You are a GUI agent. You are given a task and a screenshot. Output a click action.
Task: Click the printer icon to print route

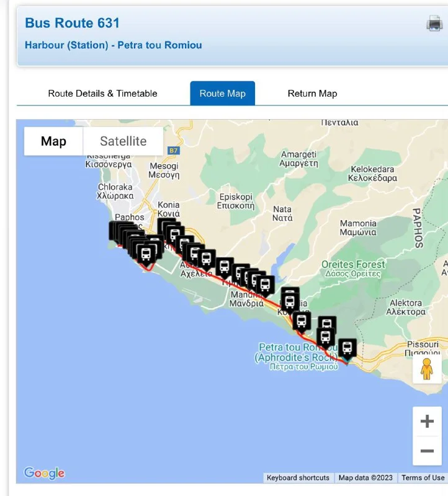[434, 24]
